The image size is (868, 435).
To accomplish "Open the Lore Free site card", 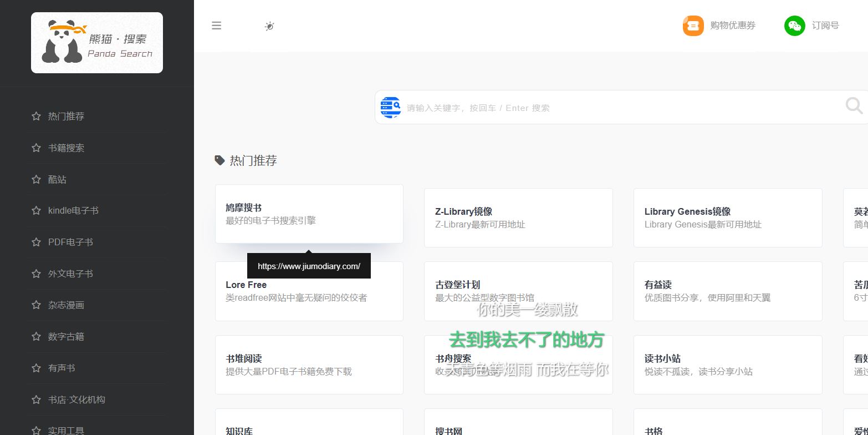I will click(x=309, y=297).
